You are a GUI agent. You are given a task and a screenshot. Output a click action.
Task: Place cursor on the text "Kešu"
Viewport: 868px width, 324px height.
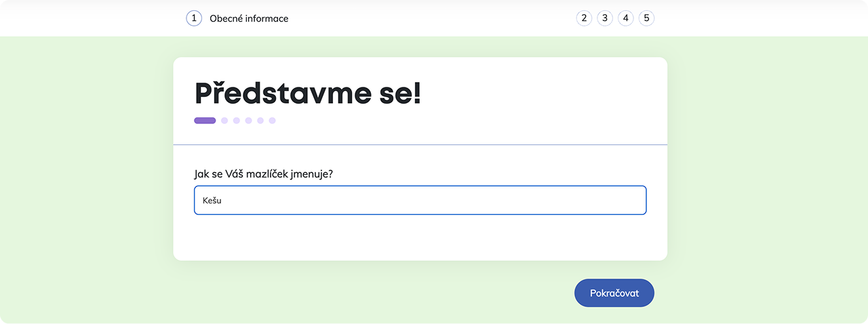(212, 201)
